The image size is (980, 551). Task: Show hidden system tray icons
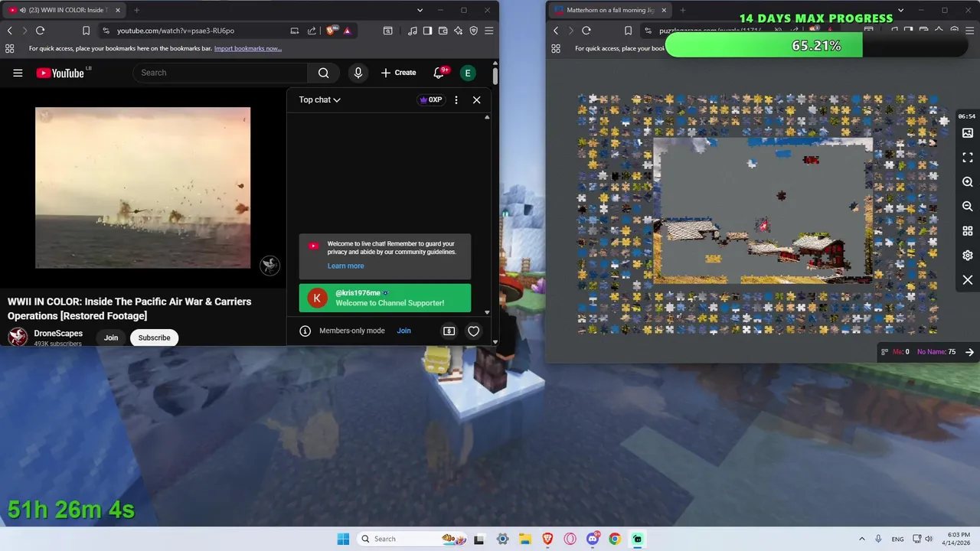coord(862,539)
